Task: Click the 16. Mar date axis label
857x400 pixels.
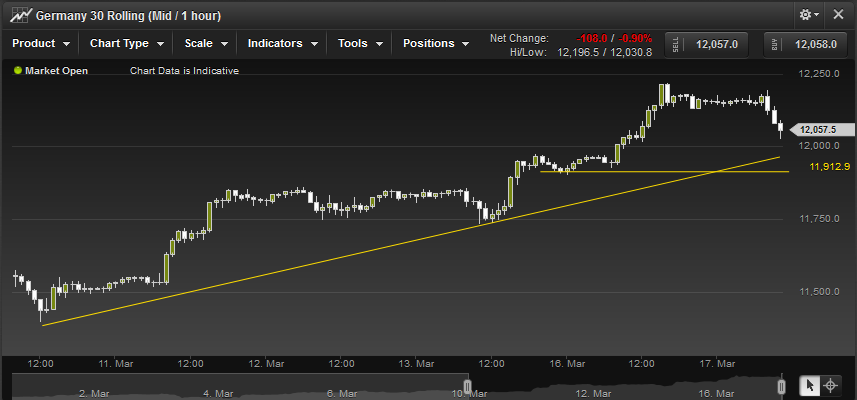Action: click(x=567, y=363)
